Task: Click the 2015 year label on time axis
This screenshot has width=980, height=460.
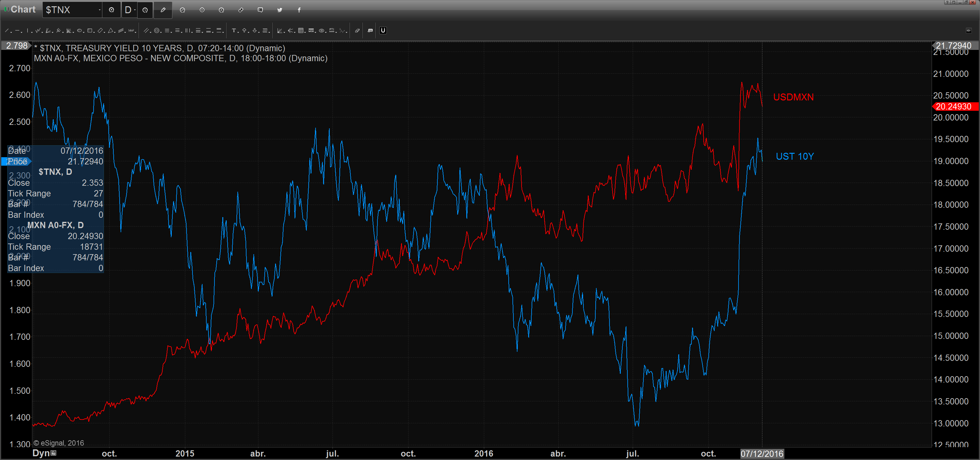Action: pyautogui.click(x=185, y=453)
